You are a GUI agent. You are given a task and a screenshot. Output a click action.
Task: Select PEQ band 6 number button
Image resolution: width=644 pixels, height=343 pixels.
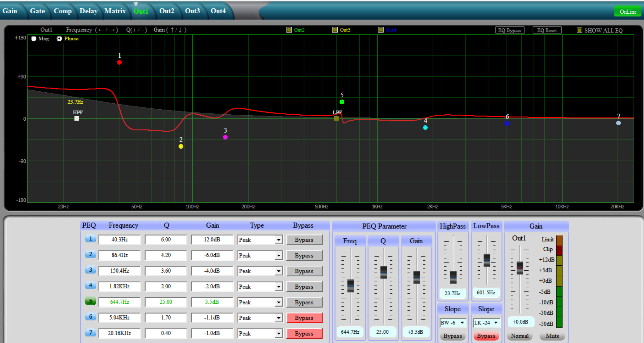click(90, 317)
